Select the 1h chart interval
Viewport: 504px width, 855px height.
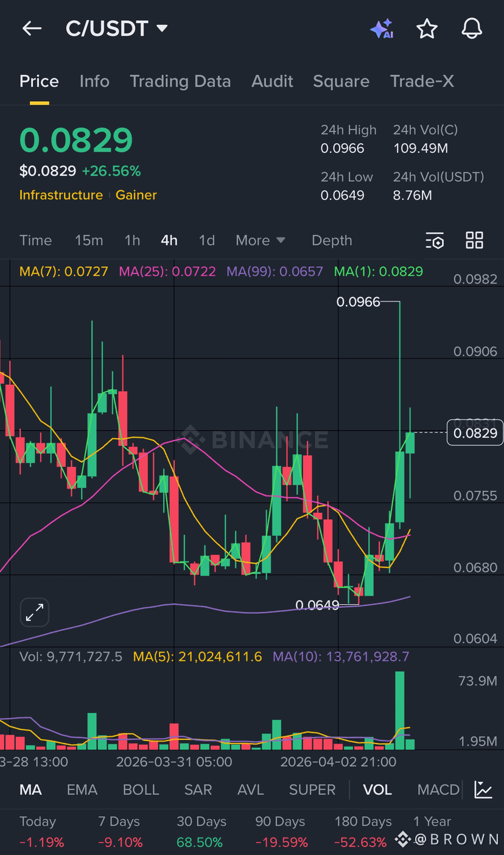tap(132, 241)
